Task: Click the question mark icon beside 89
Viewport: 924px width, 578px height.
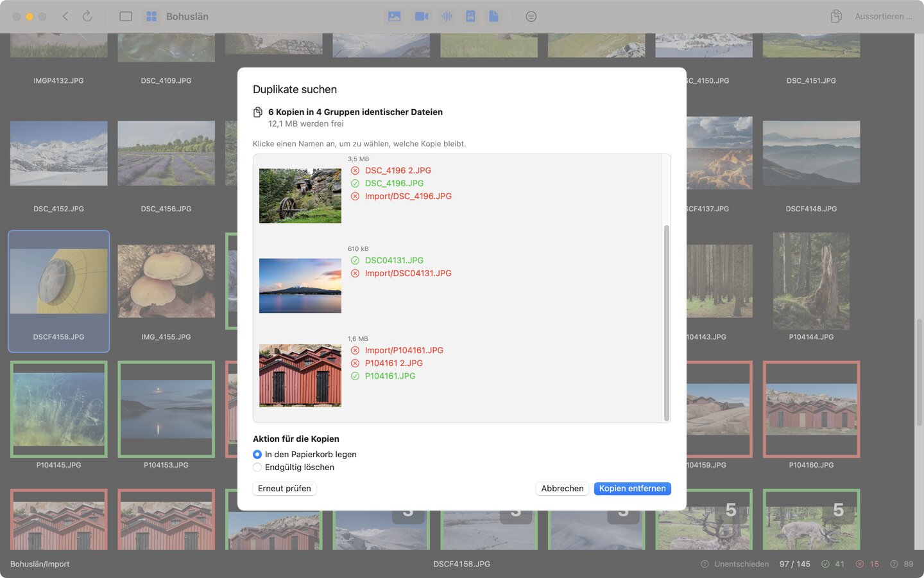Action: (x=894, y=564)
